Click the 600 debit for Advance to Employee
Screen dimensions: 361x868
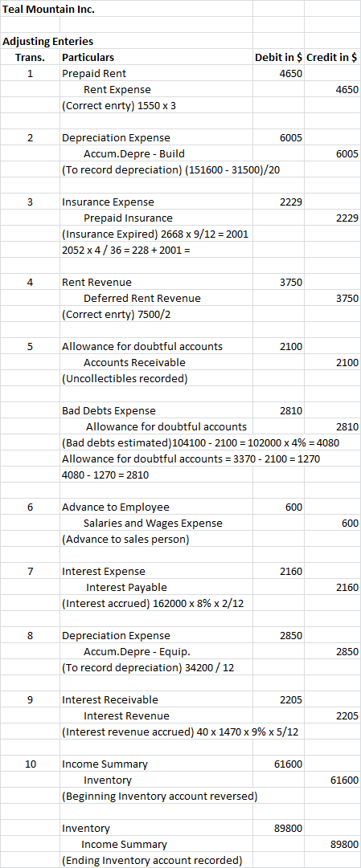pyautogui.click(x=294, y=507)
